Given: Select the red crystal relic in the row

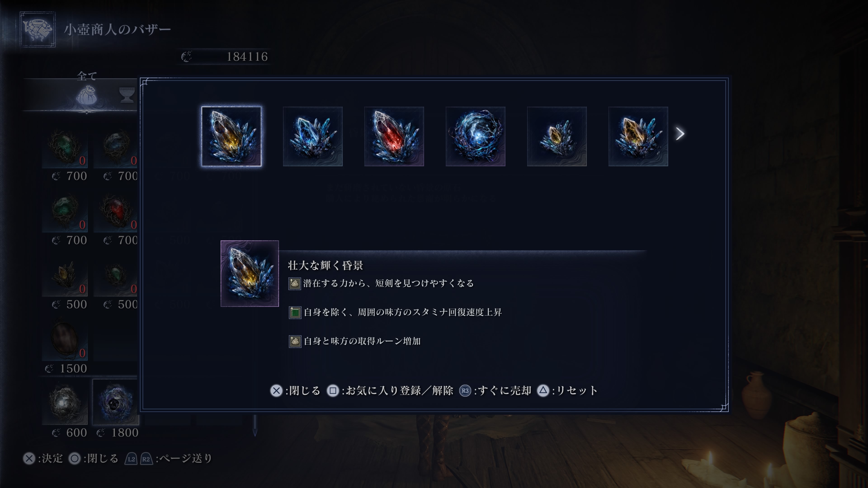Looking at the screenshot, I should [394, 136].
